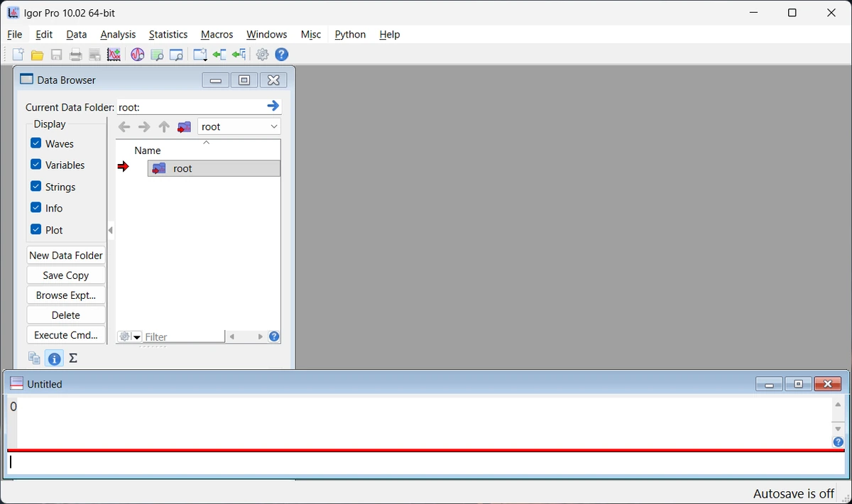852x504 pixels.
Task: Click the list horizontal scroll left arrow
Action: tap(231, 336)
